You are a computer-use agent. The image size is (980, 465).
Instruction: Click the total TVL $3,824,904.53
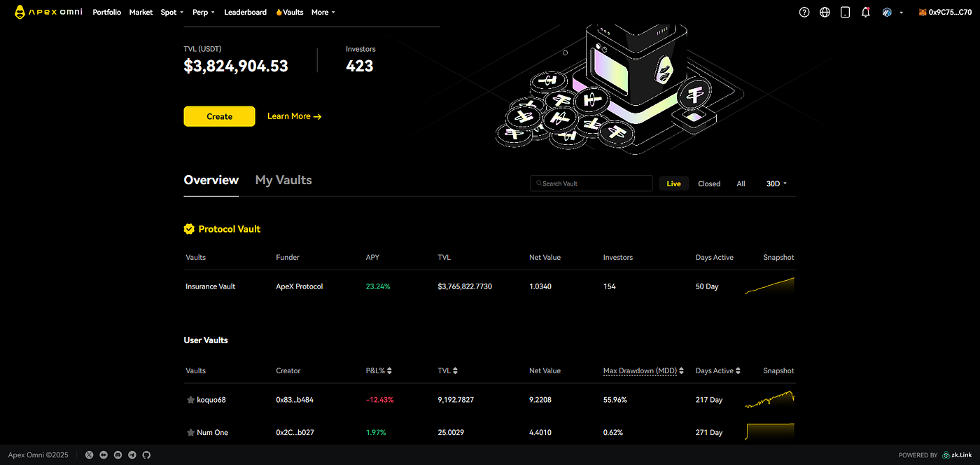(x=236, y=66)
